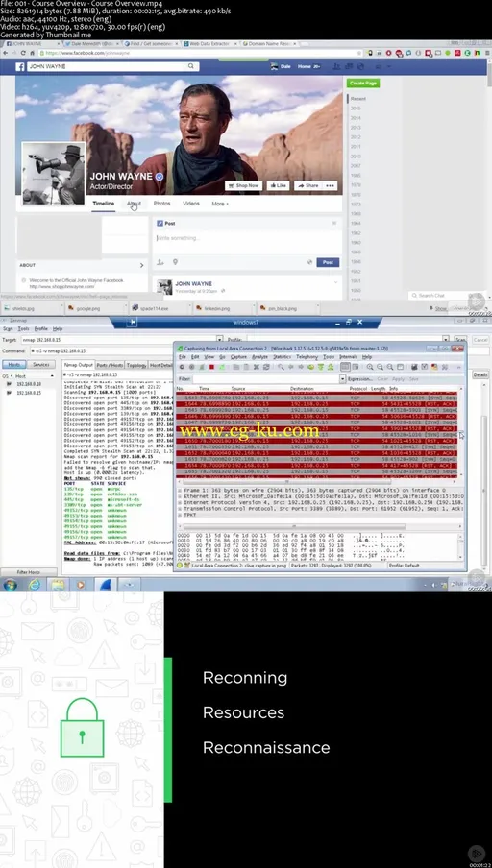Open the Zenmap Target dropdown arrow
The image size is (492, 868).
pyautogui.click(x=219, y=339)
